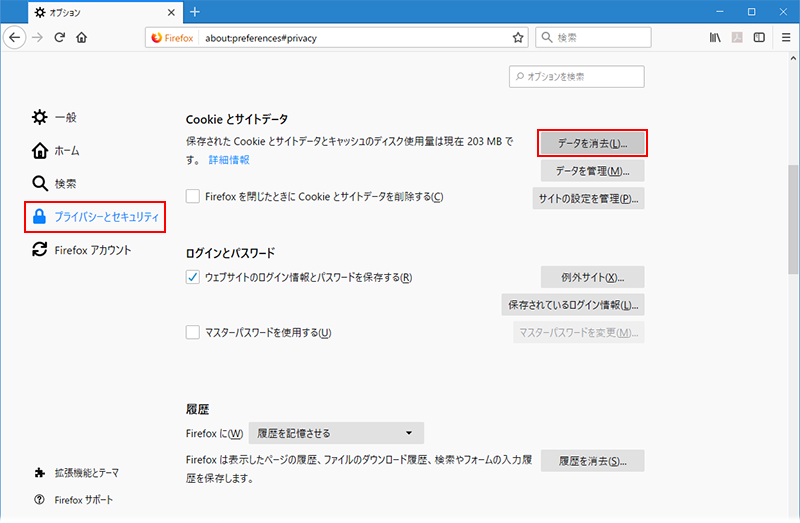Screen dimensions: 800x523
Task: Open the 検索 settings category
Action: click(54, 184)
